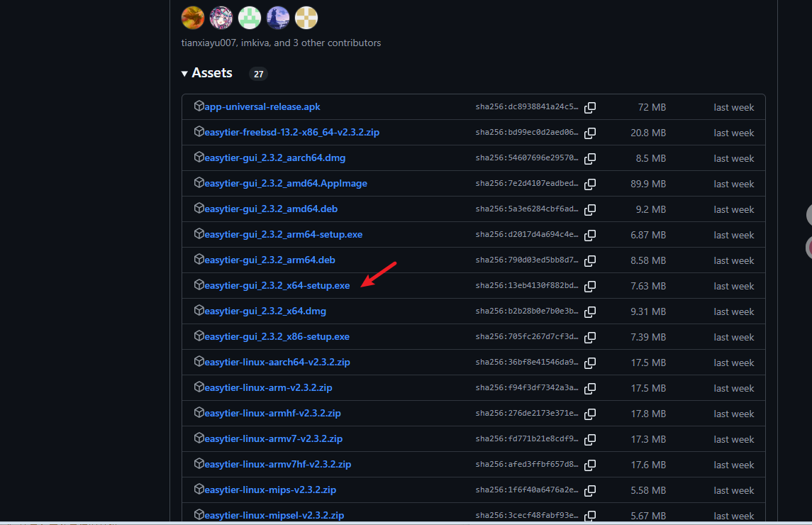Click package icon beside easytier-gui_2.3.2_arm64.deb

point(199,260)
